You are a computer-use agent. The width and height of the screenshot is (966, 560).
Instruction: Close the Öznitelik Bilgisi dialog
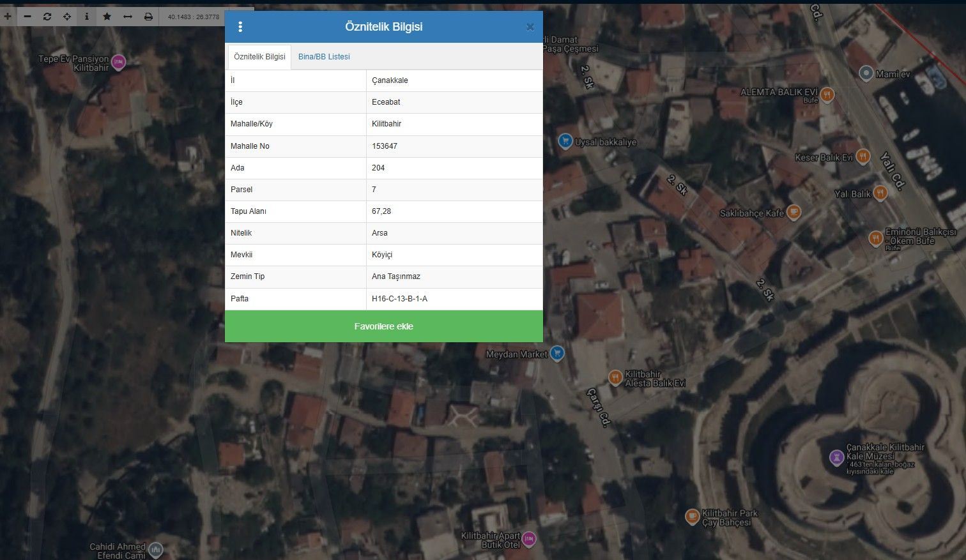coord(530,27)
